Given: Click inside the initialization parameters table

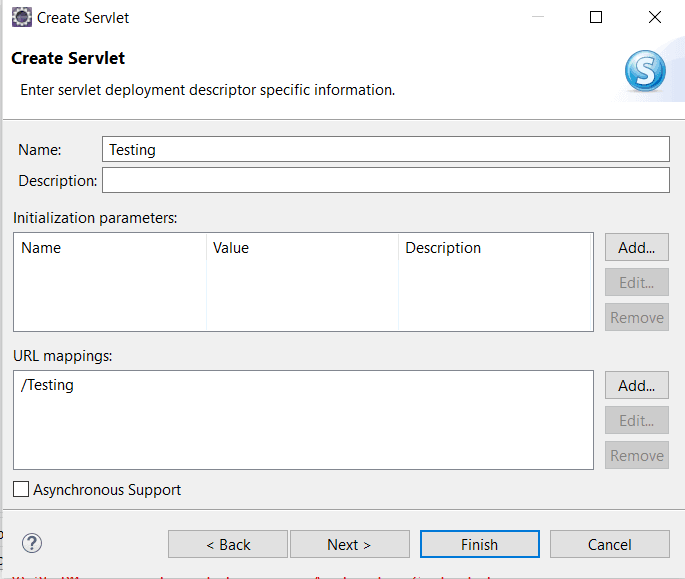Looking at the screenshot, I should coord(302,295).
